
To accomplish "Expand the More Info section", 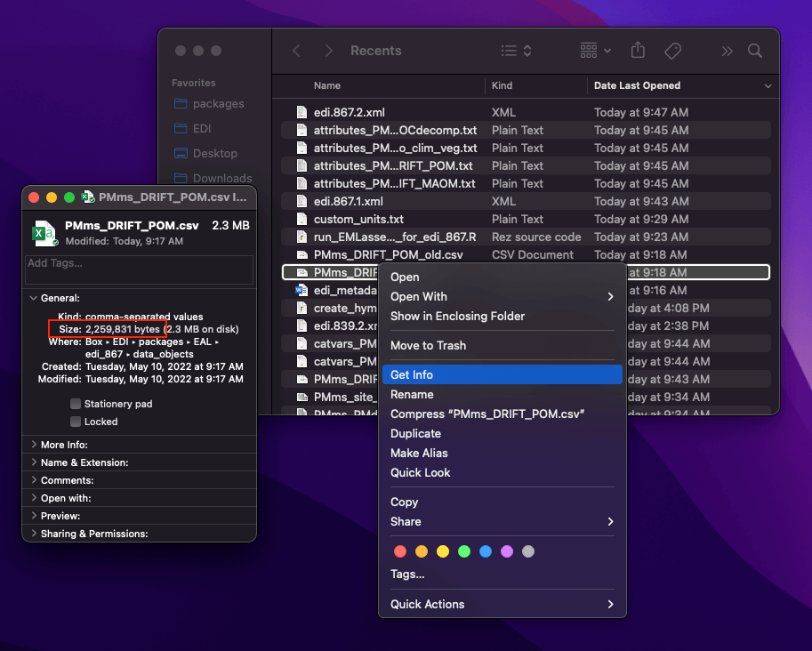I will click(x=34, y=445).
